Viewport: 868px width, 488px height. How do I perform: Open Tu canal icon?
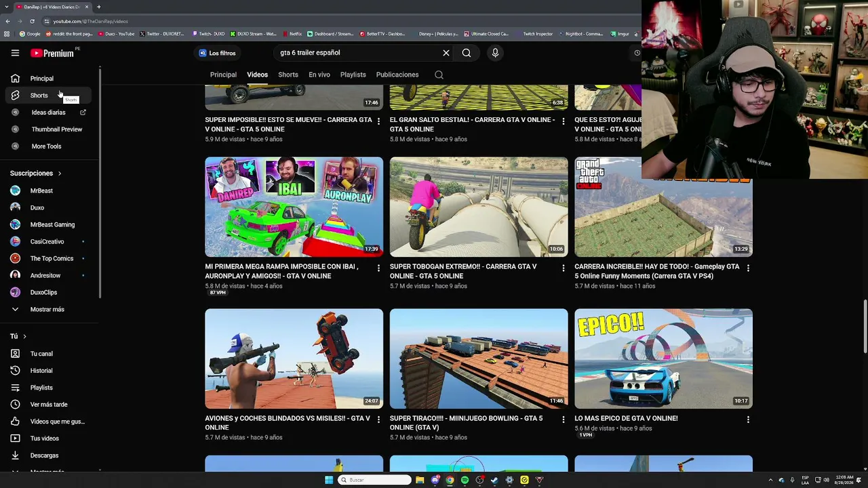[x=15, y=354]
